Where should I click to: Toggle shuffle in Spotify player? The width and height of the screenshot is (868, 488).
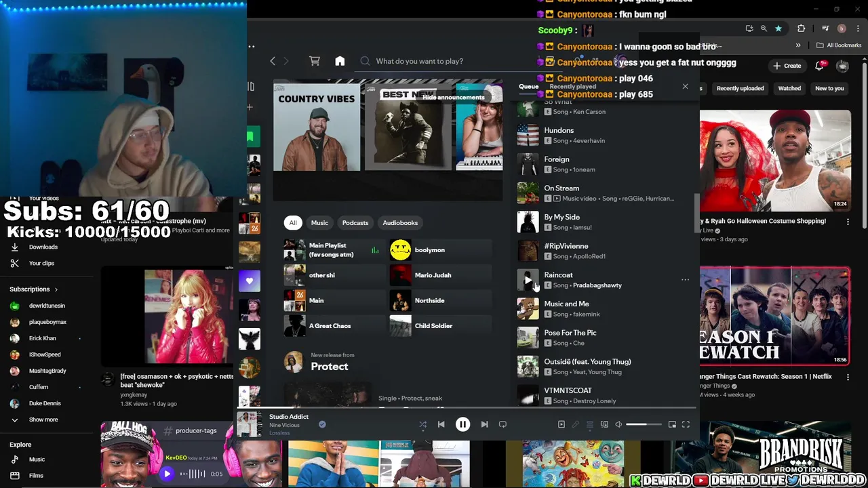(x=422, y=424)
